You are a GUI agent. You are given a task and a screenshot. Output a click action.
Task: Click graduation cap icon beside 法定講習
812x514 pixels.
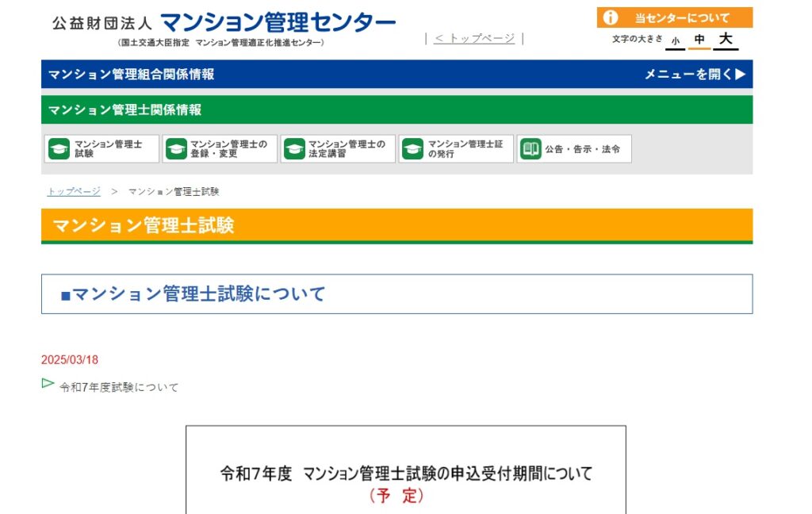pos(294,149)
